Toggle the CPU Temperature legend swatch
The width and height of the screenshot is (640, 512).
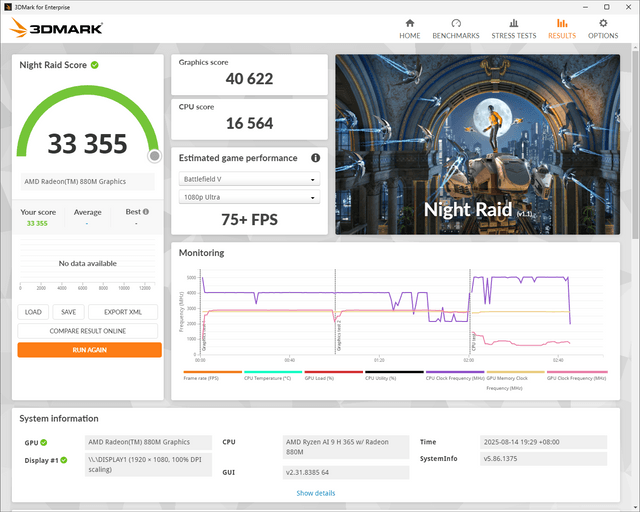click(273, 372)
